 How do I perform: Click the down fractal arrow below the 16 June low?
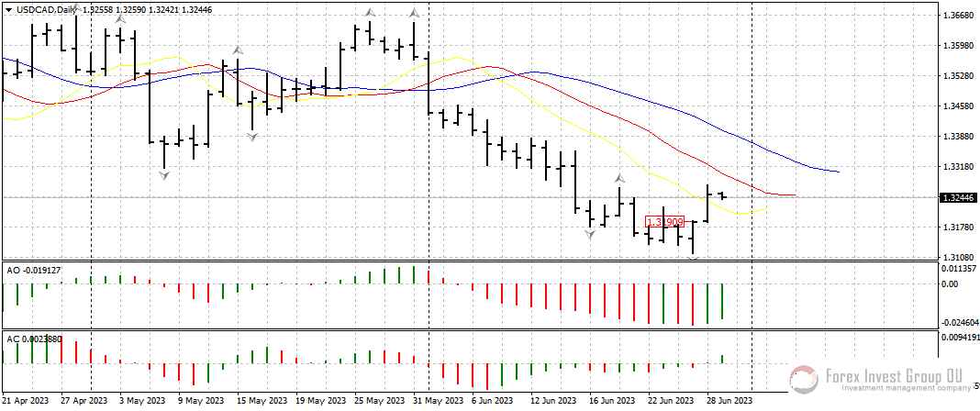[x=589, y=235]
